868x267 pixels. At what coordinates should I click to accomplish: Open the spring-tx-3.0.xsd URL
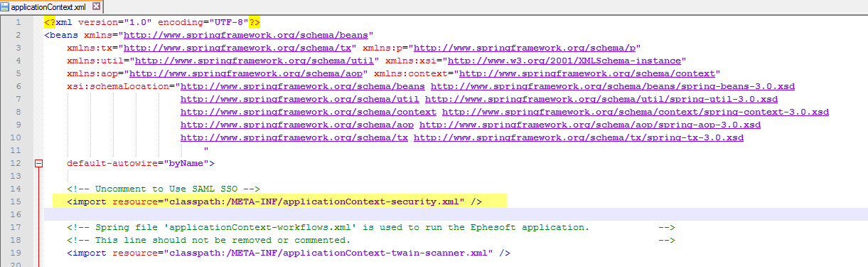(x=579, y=137)
